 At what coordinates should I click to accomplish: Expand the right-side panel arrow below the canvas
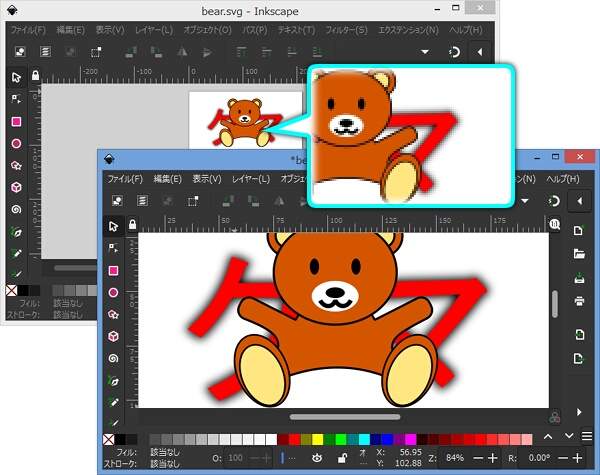tap(579, 411)
